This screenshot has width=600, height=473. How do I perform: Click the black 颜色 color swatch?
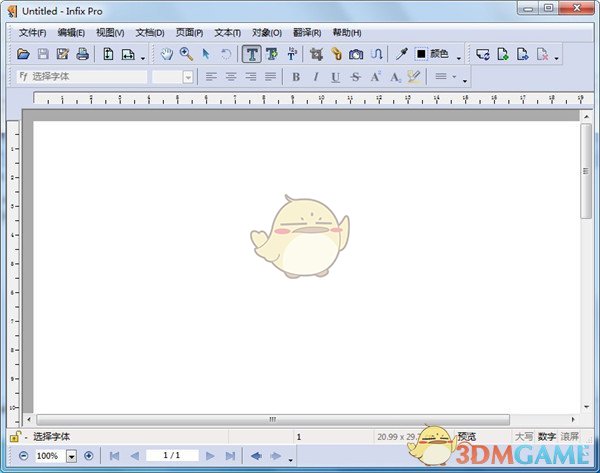click(421, 54)
